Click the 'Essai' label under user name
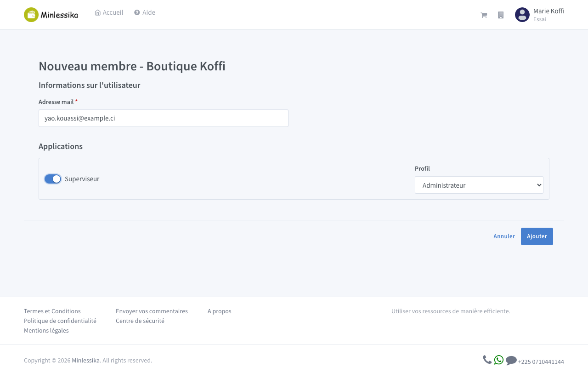This screenshot has height=368, width=588. click(540, 19)
